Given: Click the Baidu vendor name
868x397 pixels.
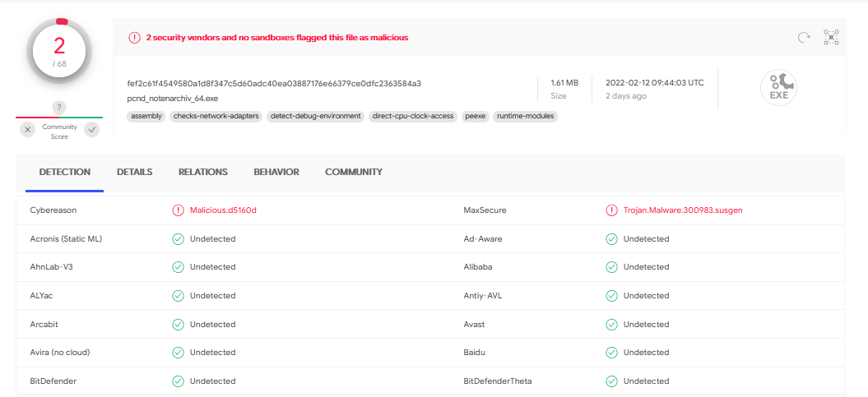Looking at the screenshot, I should (474, 353).
